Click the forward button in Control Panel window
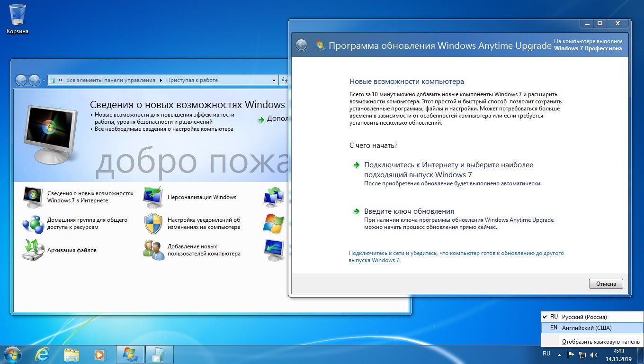644x364 pixels. tap(34, 80)
